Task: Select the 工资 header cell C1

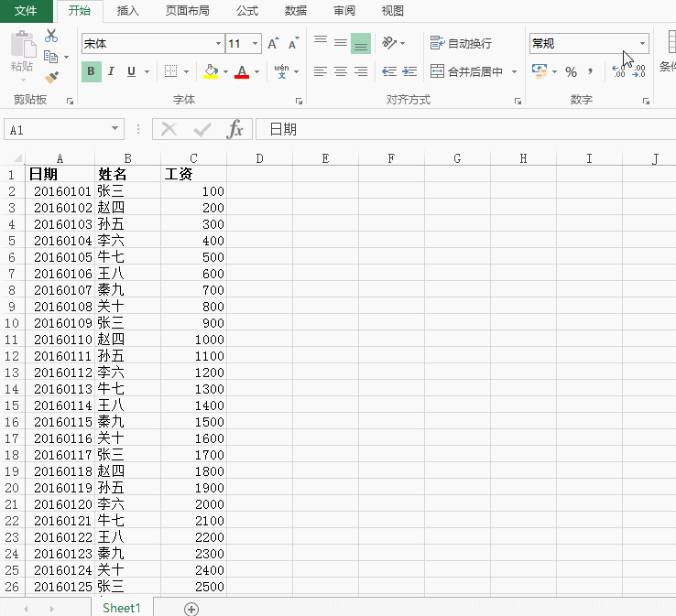Action: pyautogui.click(x=193, y=174)
